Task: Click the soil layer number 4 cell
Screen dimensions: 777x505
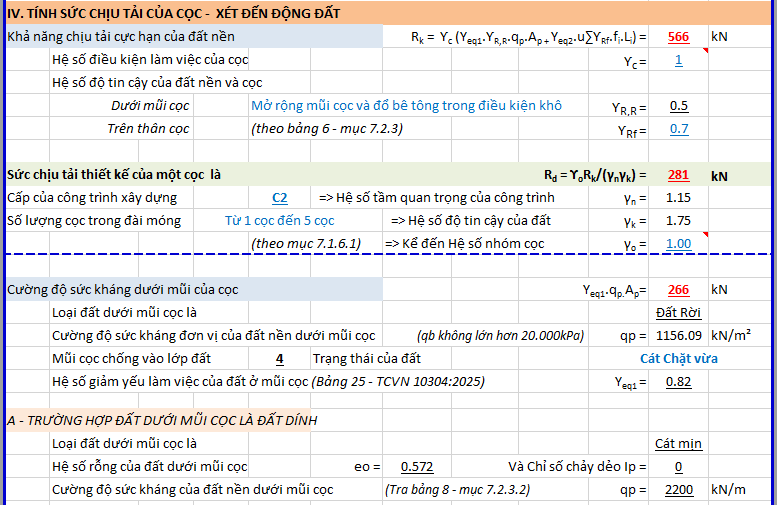Action: tap(279, 359)
